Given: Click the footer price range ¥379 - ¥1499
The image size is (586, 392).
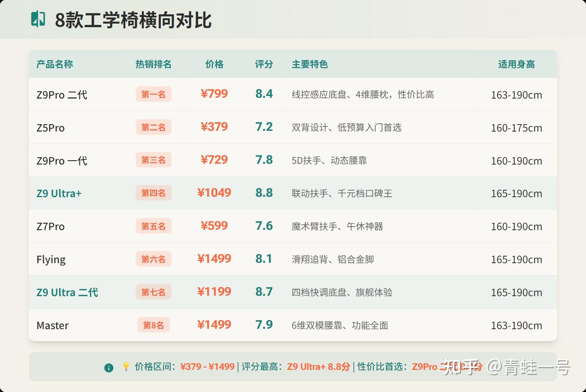Looking at the screenshot, I should pos(208,366).
